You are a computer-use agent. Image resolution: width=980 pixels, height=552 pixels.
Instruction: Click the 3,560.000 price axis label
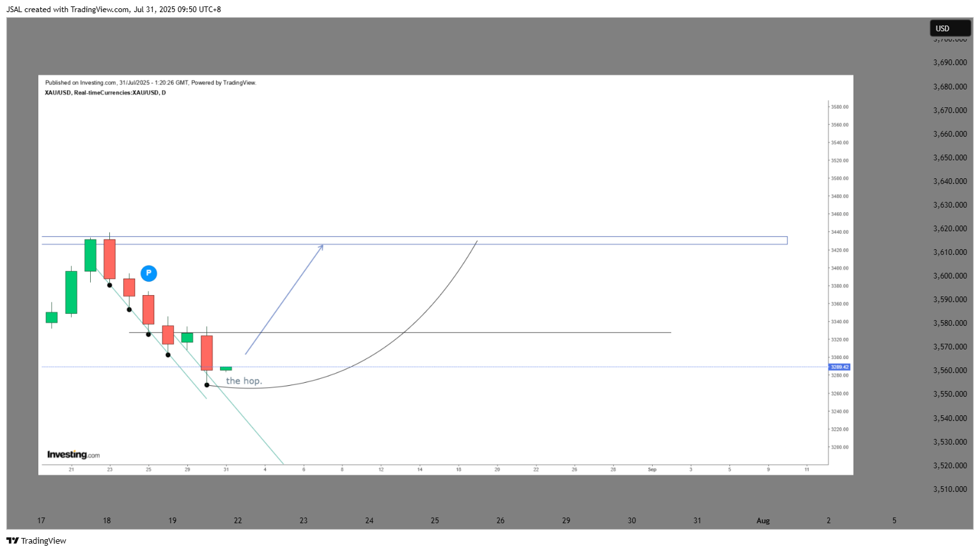950,370
